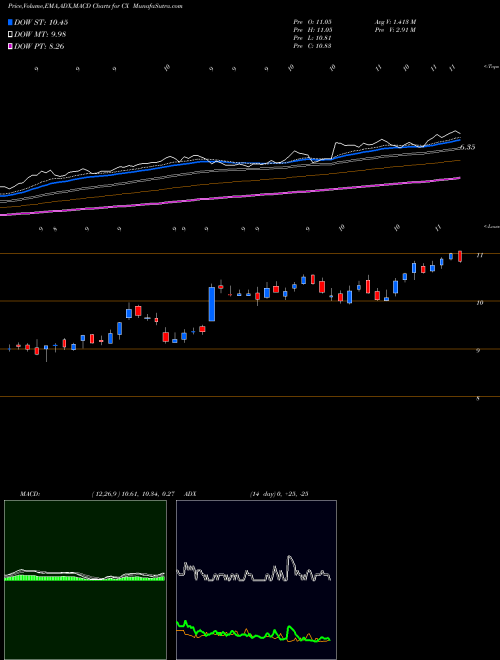Click the 'Pre C: 10.83' value
This screenshot has height=660, width=500.
coord(313,46)
